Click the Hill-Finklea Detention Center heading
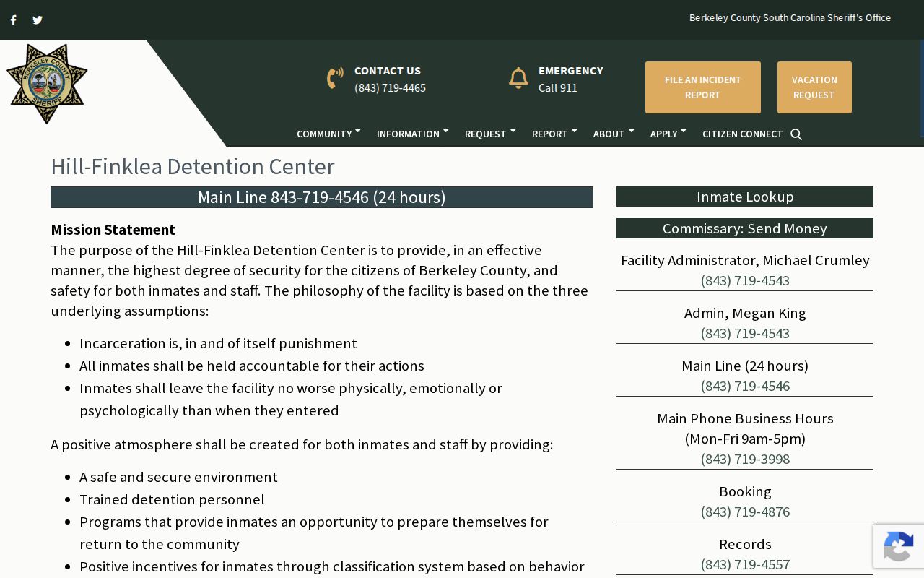 click(193, 166)
